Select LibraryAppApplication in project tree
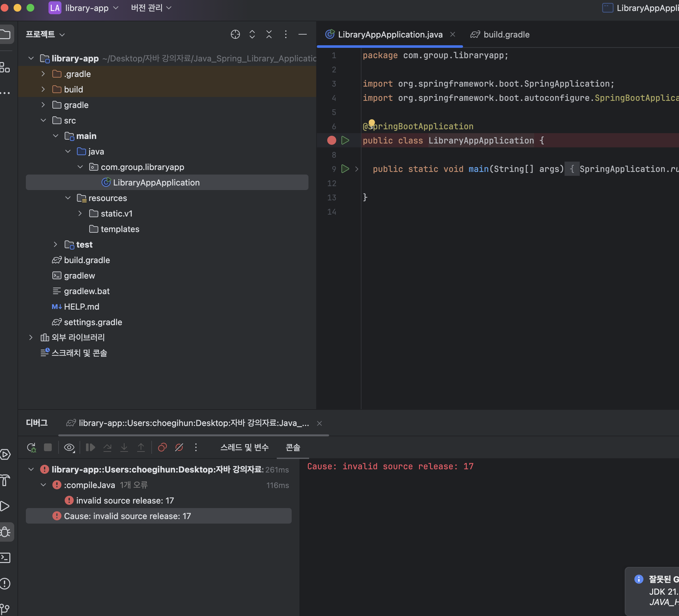This screenshot has height=616, width=679. [167, 183]
